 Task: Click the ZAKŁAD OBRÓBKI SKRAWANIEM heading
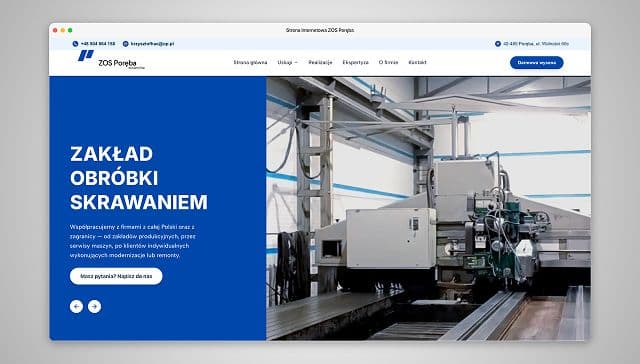pyautogui.click(x=139, y=178)
